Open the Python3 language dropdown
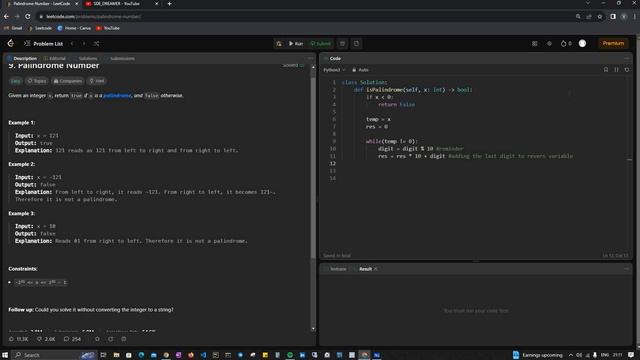 [334, 70]
